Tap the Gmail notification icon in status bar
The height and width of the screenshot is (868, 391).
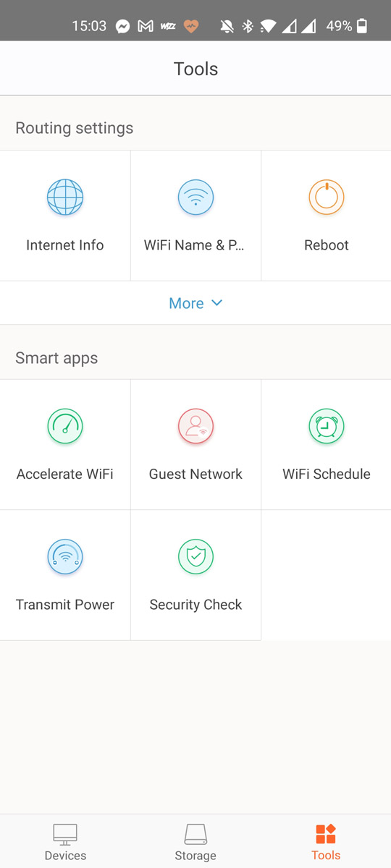point(146,26)
